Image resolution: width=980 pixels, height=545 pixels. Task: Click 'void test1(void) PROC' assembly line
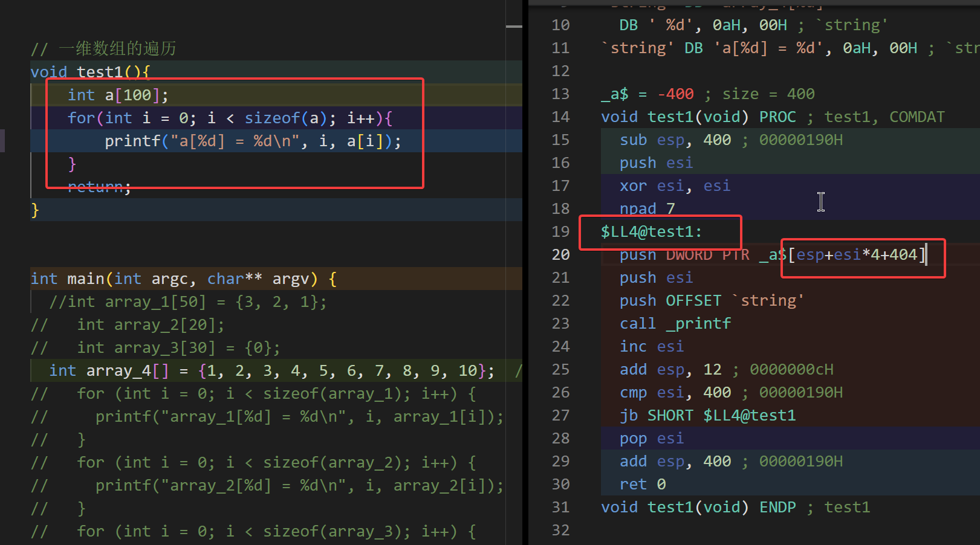(698, 117)
